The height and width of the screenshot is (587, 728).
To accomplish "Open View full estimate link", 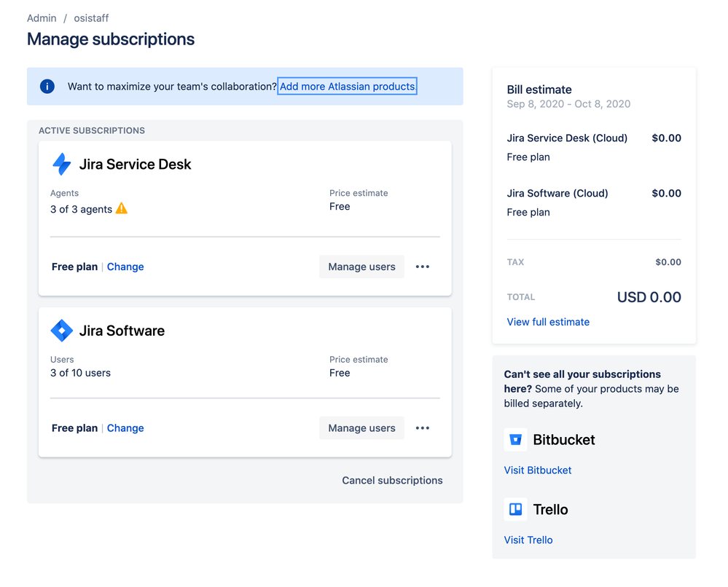I will click(x=548, y=322).
